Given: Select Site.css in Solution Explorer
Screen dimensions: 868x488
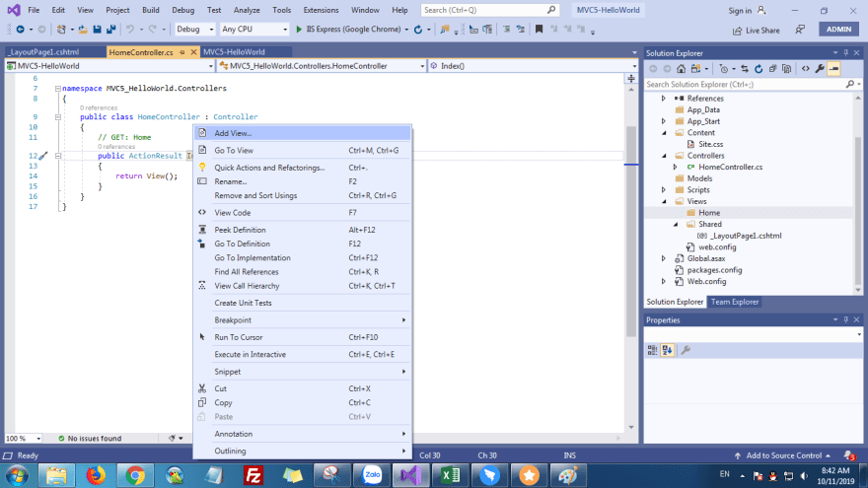Looking at the screenshot, I should point(710,144).
